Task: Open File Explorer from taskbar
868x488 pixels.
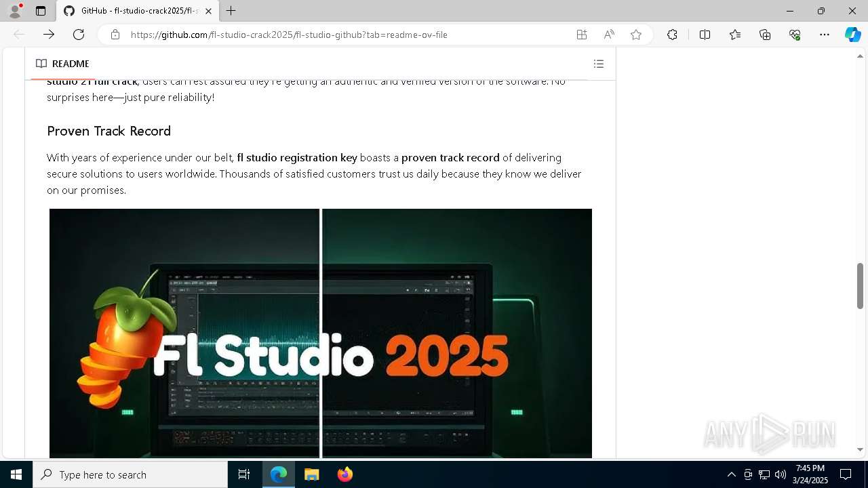Action: coord(312,474)
